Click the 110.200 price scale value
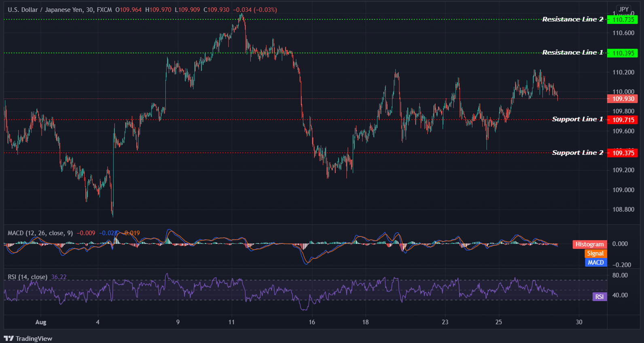The width and height of the screenshot is (644, 343). 623,72
